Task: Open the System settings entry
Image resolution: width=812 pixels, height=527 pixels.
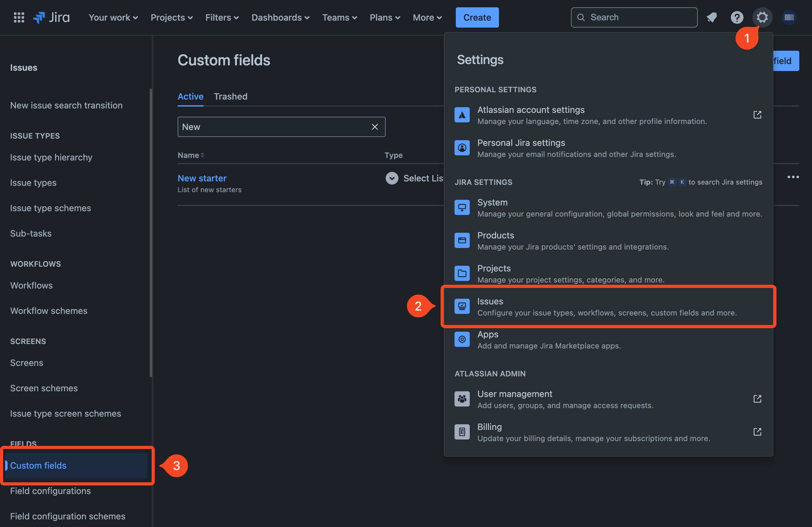Action: [x=608, y=207]
